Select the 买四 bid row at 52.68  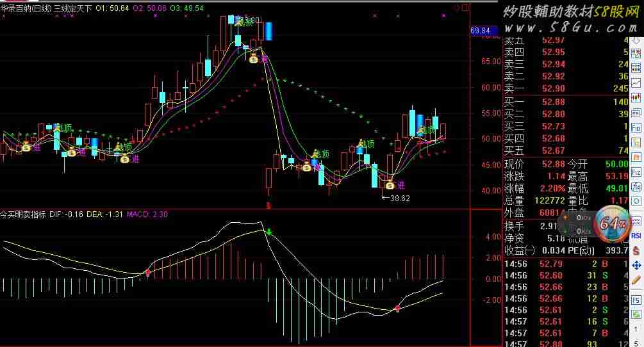click(566, 139)
